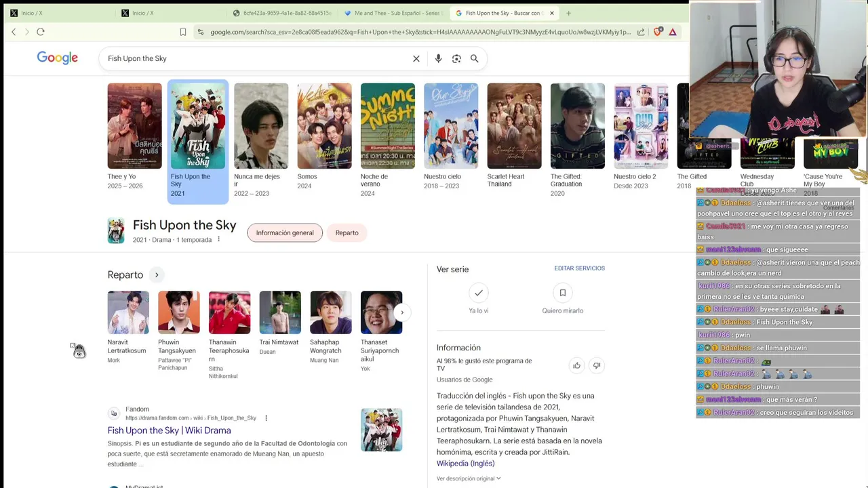The height and width of the screenshot is (488, 868).
Task: Open Brave shields lion icon
Action: pos(657,32)
